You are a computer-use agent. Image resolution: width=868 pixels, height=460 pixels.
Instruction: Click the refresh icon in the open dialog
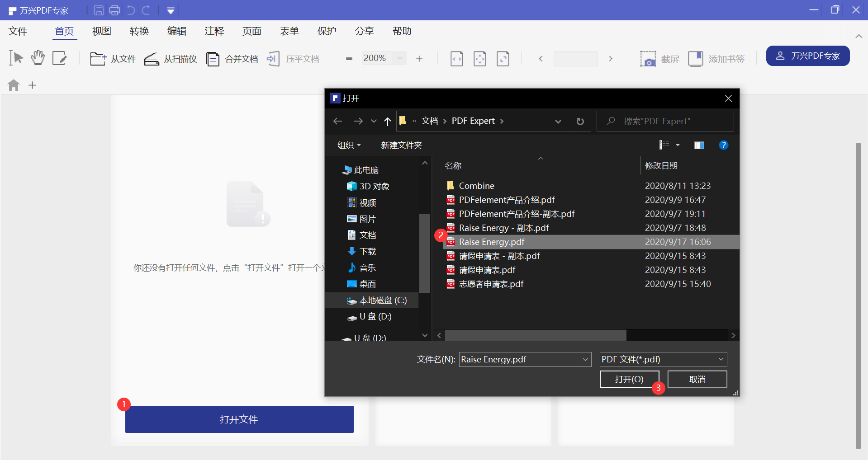pyautogui.click(x=579, y=121)
